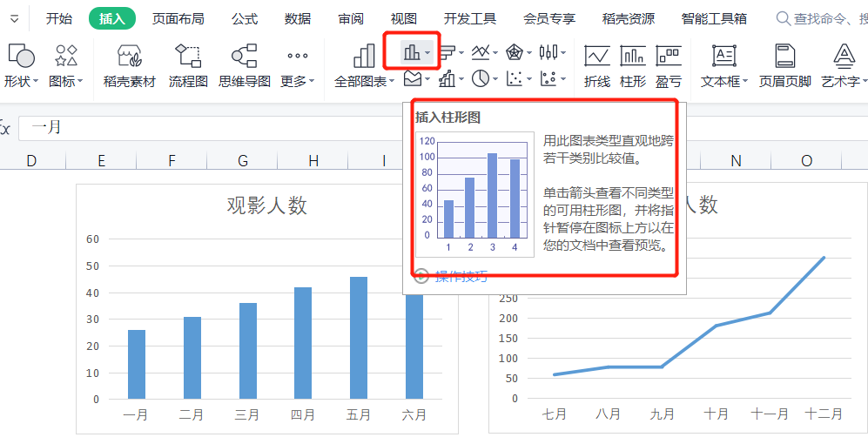Select column header N

pyautogui.click(x=736, y=160)
